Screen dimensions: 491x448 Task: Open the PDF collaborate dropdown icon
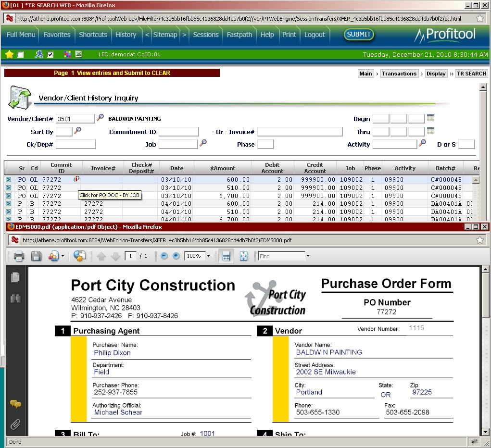56,256
